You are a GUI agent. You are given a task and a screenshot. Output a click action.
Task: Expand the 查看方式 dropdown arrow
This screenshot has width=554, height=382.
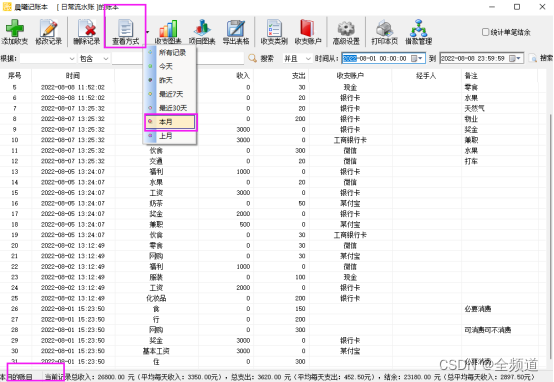pos(147,32)
